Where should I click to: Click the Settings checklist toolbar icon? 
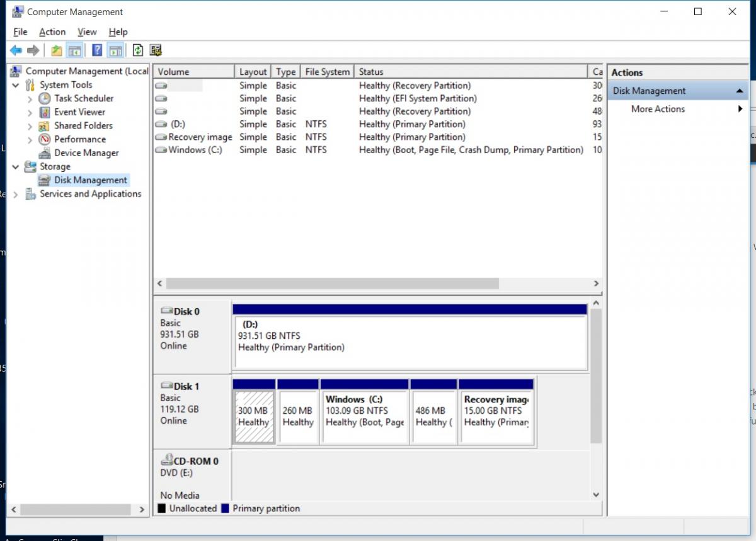click(x=156, y=50)
